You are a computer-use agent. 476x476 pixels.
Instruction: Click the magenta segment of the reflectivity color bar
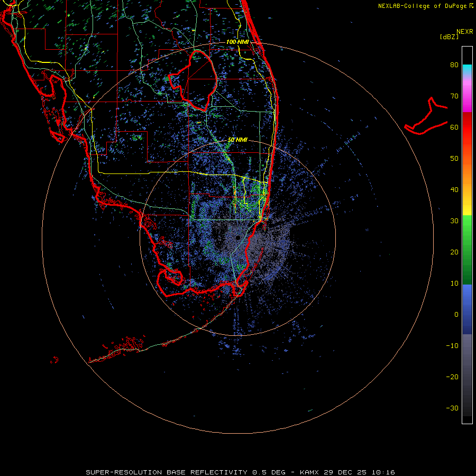pyautogui.click(x=467, y=97)
